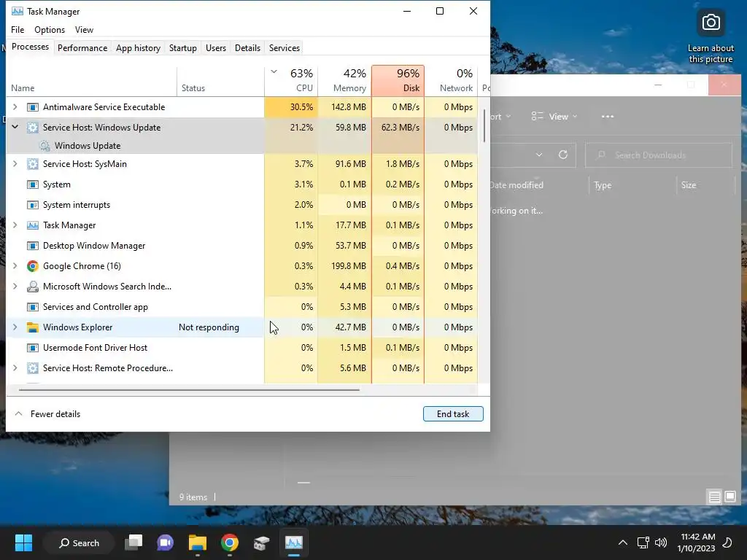Show hidden system tray icons
The image size is (747, 560).
(x=623, y=542)
